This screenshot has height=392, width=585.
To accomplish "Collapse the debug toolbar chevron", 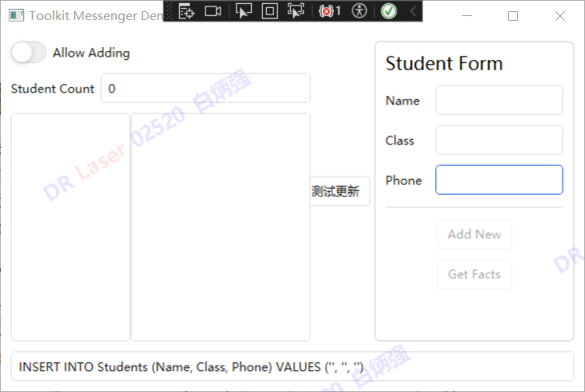I will tap(413, 11).
